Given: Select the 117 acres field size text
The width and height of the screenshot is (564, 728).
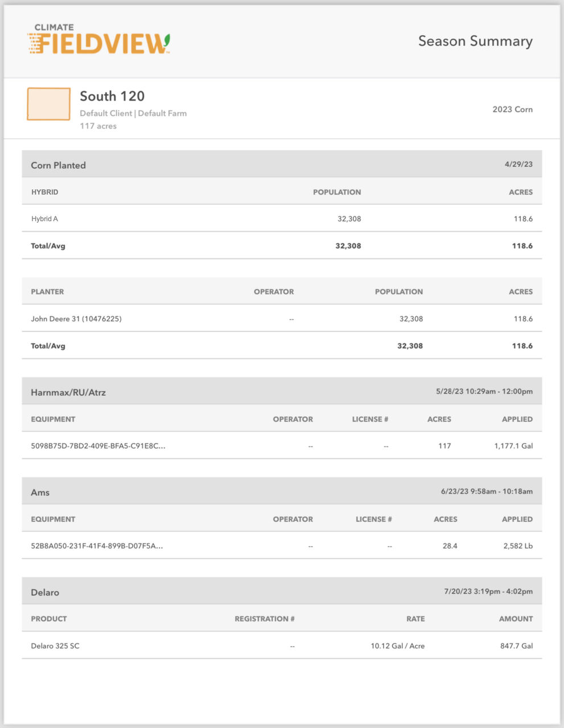Looking at the screenshot, I should (x=98, y=126).
